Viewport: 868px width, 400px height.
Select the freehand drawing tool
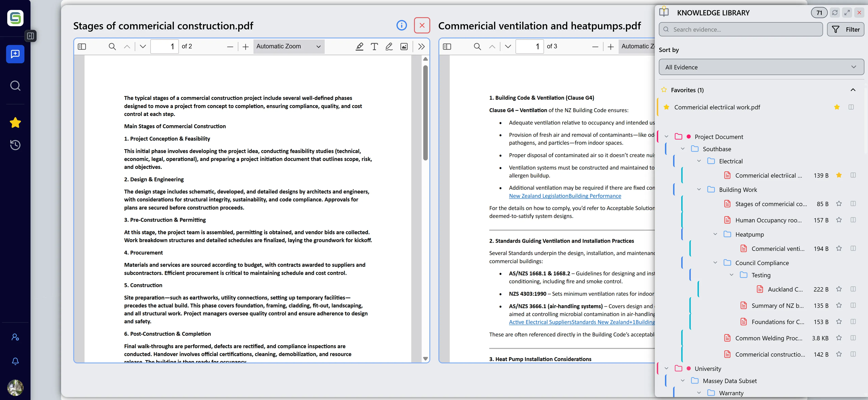click(x=388, y=47)
